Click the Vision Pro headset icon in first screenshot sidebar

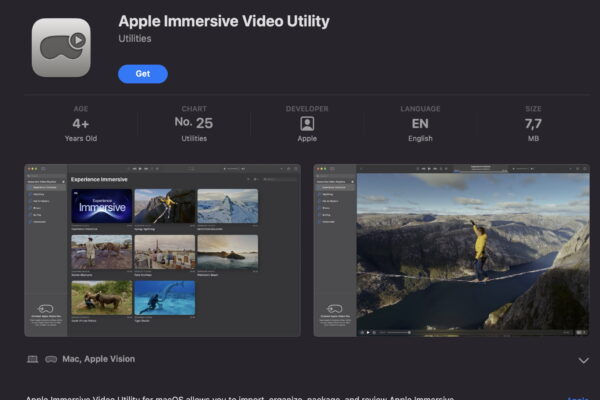(44, 310)
